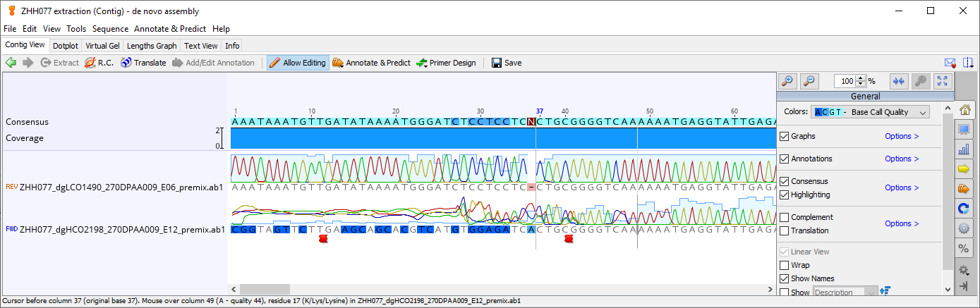
Task: Uncheck the Show Names checkbox
Action: click(784, 278)
